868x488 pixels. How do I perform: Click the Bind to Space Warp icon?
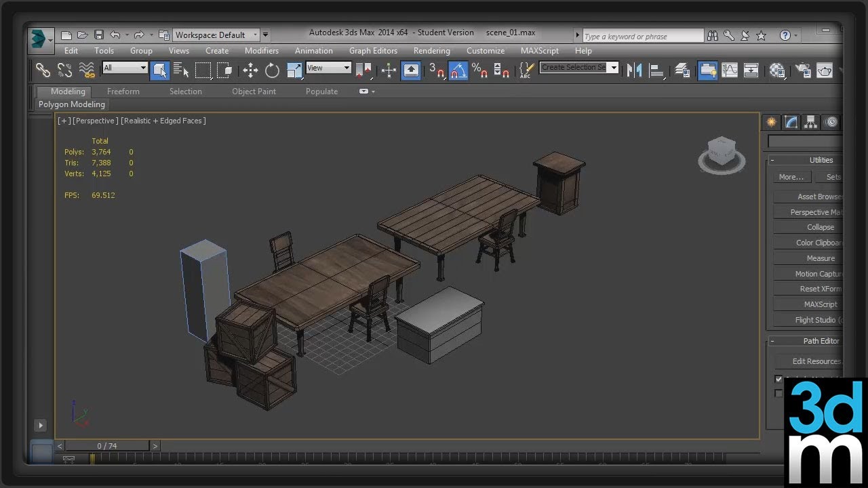tap(87, 70)
